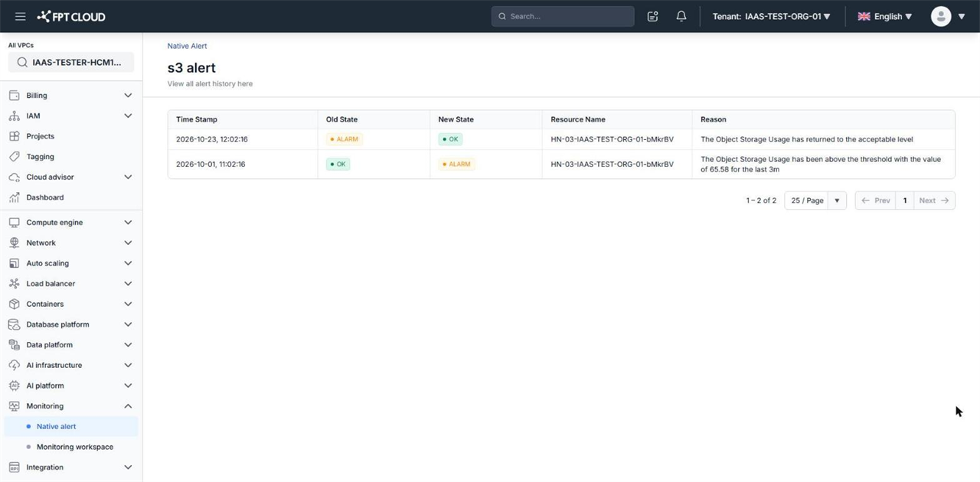
Task: Open the hamburger navigation menu
Action: (21, 16)
